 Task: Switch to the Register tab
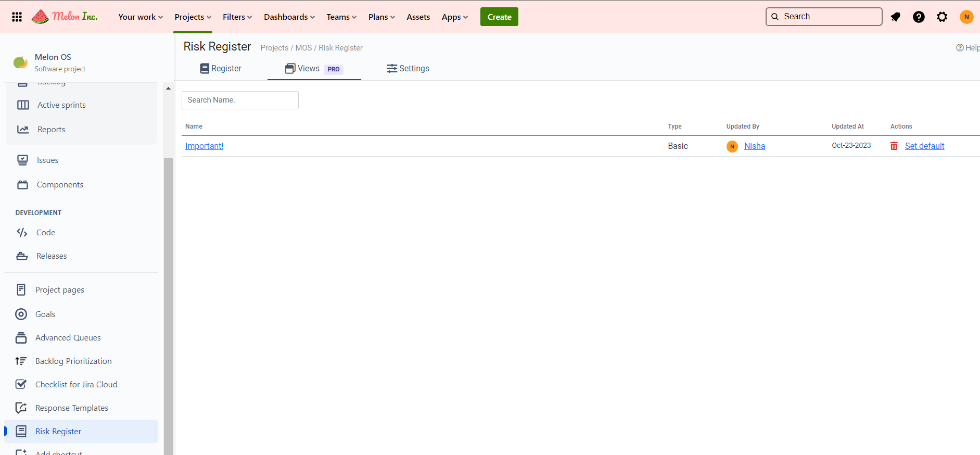tap(221, 69)
